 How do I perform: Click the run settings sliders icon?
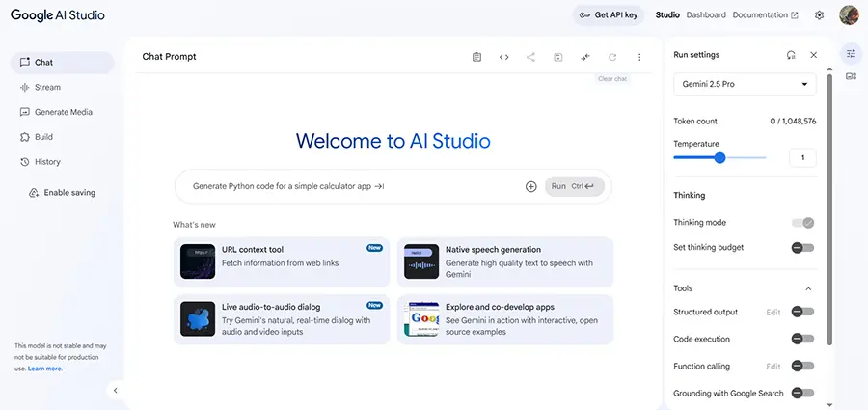851,54
